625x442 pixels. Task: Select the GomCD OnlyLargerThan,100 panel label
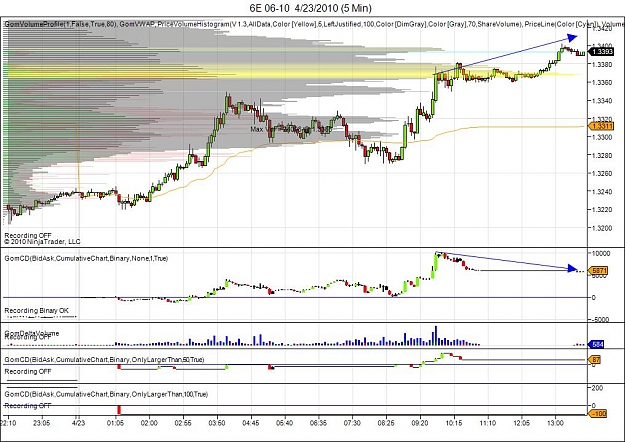click(x=106, y=395)
